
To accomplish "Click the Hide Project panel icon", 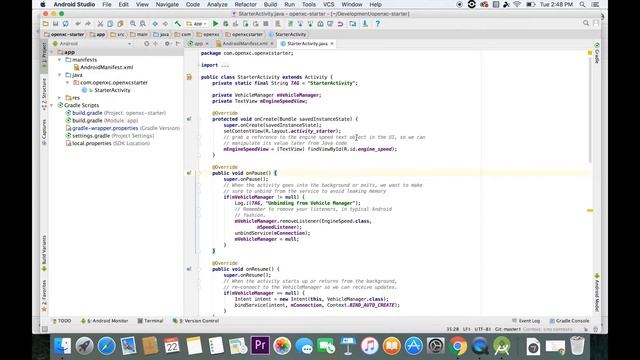I will 178,43.
